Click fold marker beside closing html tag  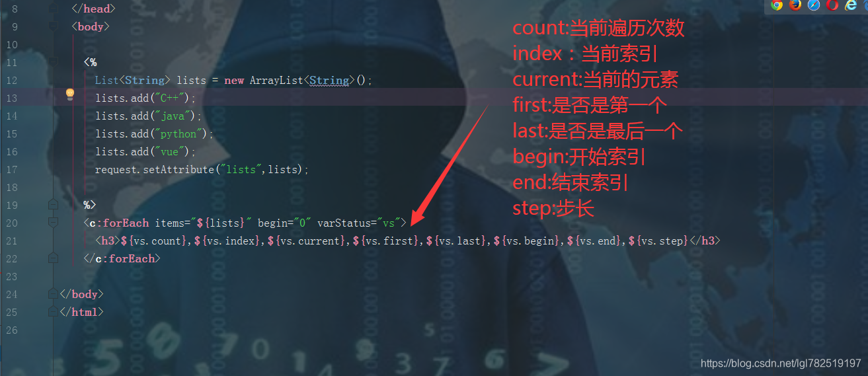click(54, 312)
